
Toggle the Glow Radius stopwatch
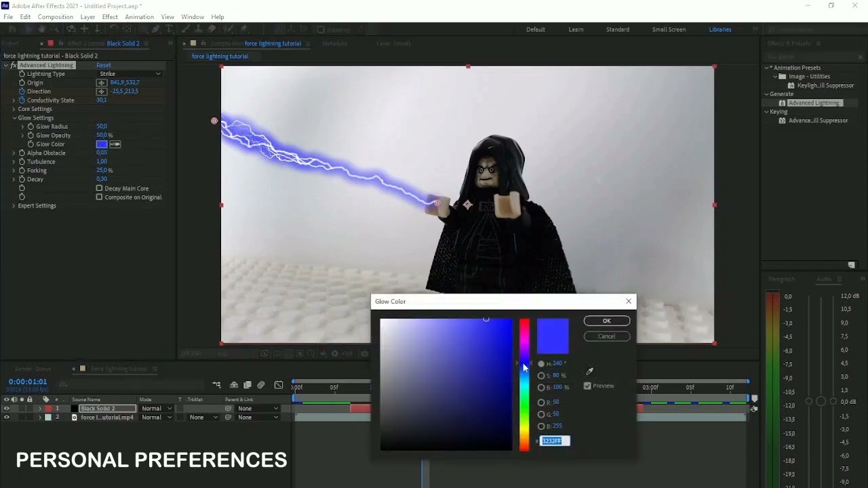(31, 127)
